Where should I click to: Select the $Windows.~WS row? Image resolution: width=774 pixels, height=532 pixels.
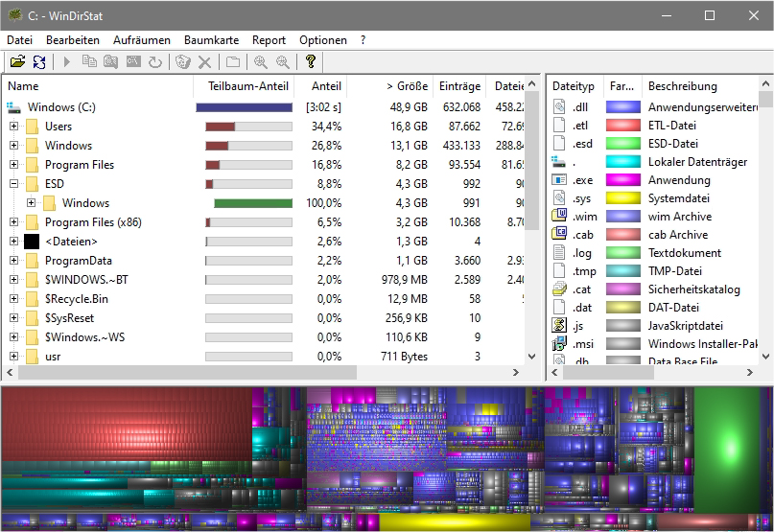pyautogui.click(x=264, y=337)
